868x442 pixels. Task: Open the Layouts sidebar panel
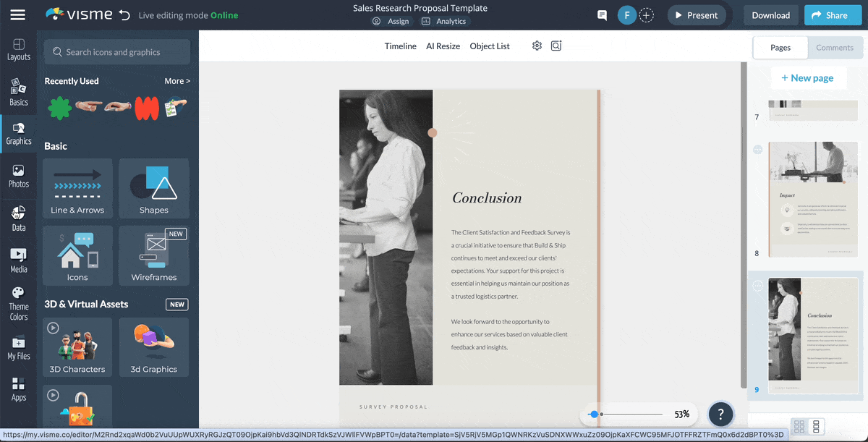point(19,50)
